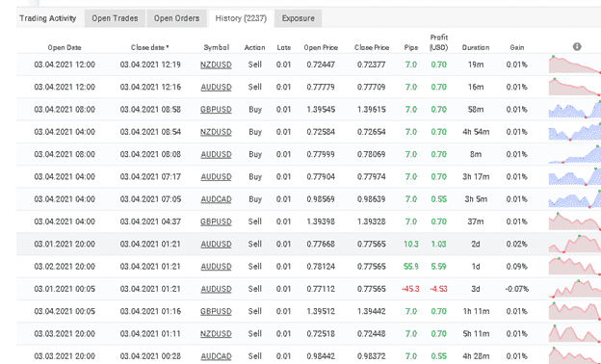This screenshot has height=364, width=601.
Task: Sort table by Duration header
Action: [x=476, y=47]
